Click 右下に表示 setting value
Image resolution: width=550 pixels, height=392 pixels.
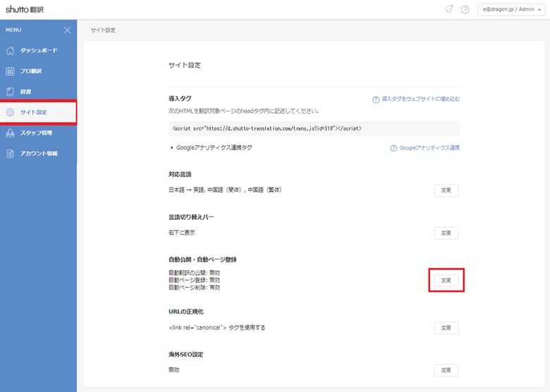(x=182, y=233)
